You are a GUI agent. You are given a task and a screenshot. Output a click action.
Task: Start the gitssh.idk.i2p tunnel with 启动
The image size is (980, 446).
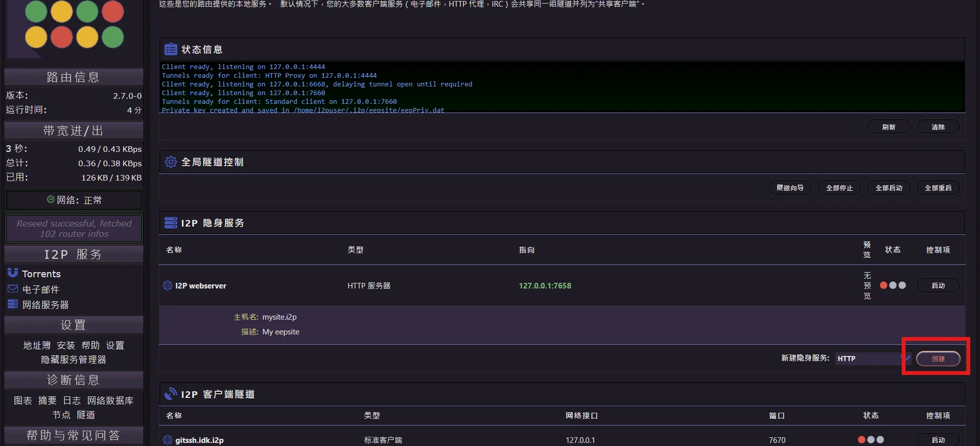coord(938,440)
